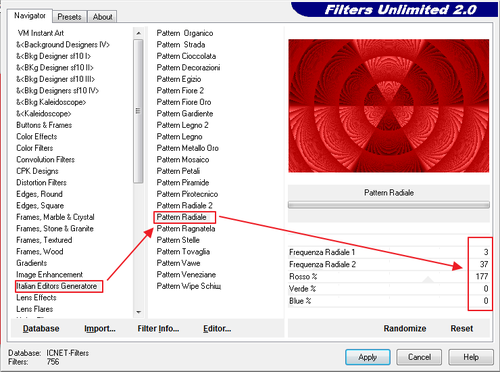Select Edges, Square category
500x372 pixels.
point(40,206)
